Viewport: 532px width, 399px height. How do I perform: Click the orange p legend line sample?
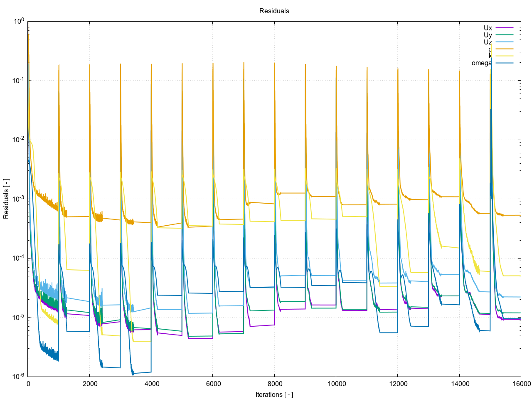pos(504,49)
